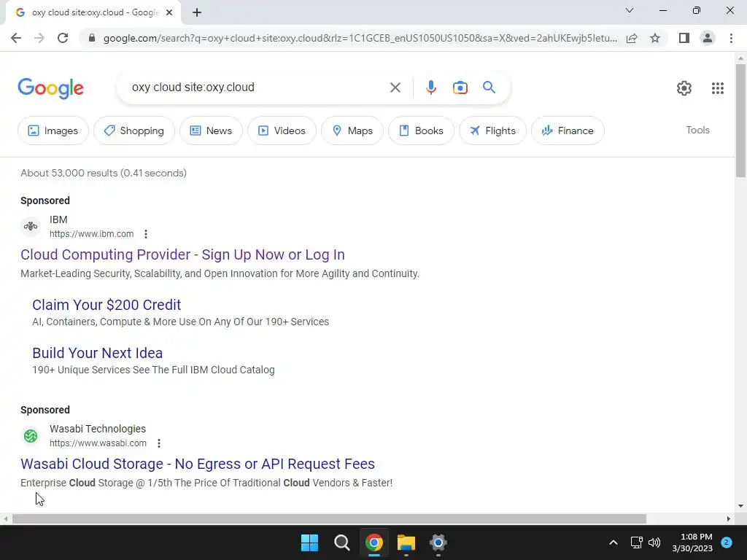Click the Google logo

(x=51, y=88)
